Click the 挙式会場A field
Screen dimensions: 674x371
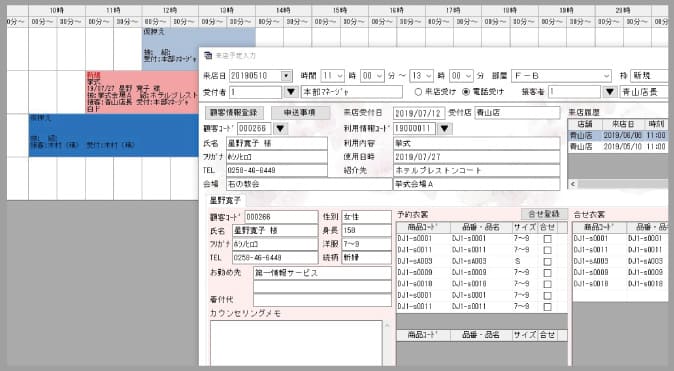pyautogui.click(x=476, y=184)
